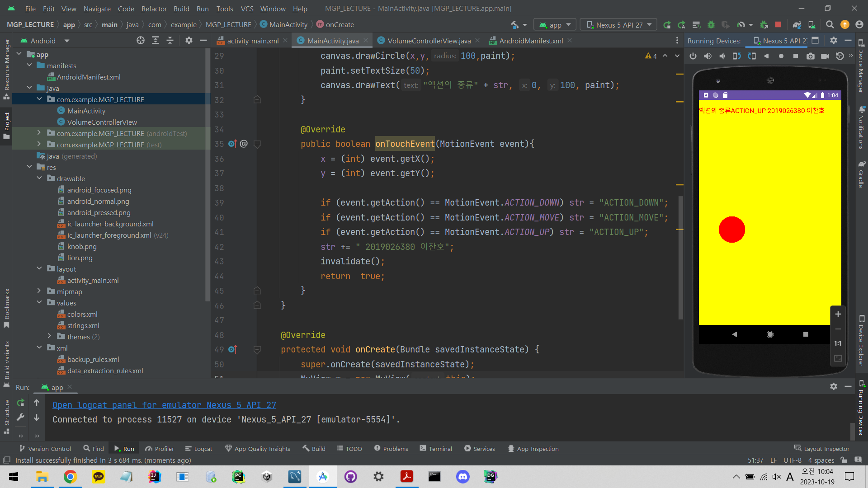The height and width of the screenshot is (488, 868).
Task: Open the Refactor menu
Action: 154,9
